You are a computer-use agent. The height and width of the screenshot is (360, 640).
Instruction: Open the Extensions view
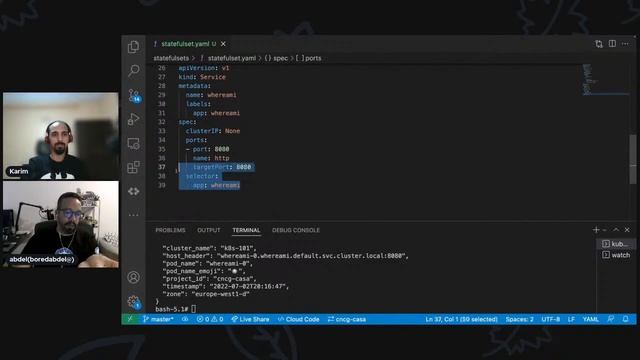(133, 167)
